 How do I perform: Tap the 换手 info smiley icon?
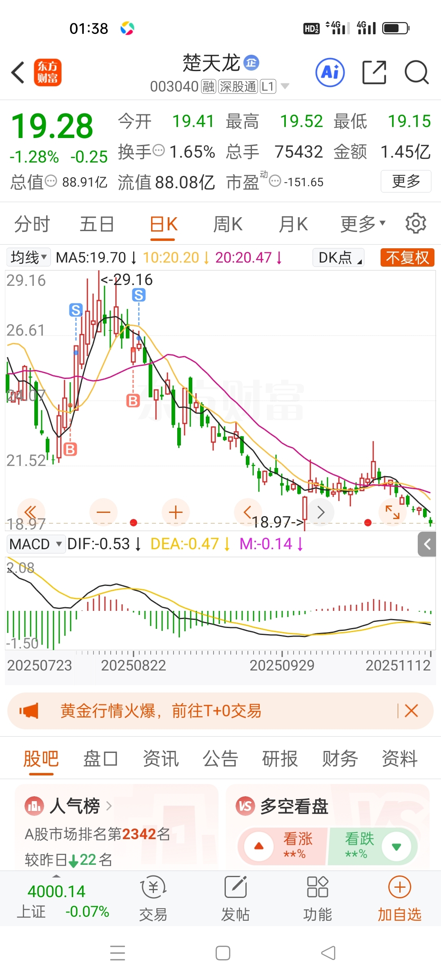(x=158, y=150)
